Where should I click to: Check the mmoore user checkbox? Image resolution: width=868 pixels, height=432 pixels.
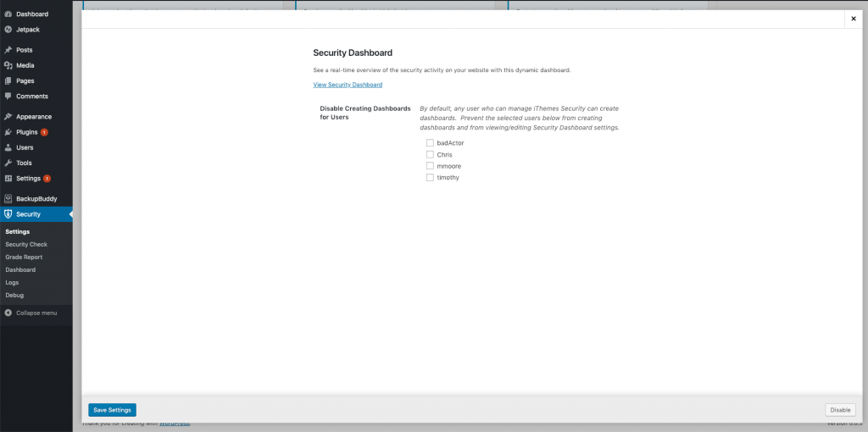[430, 166]
